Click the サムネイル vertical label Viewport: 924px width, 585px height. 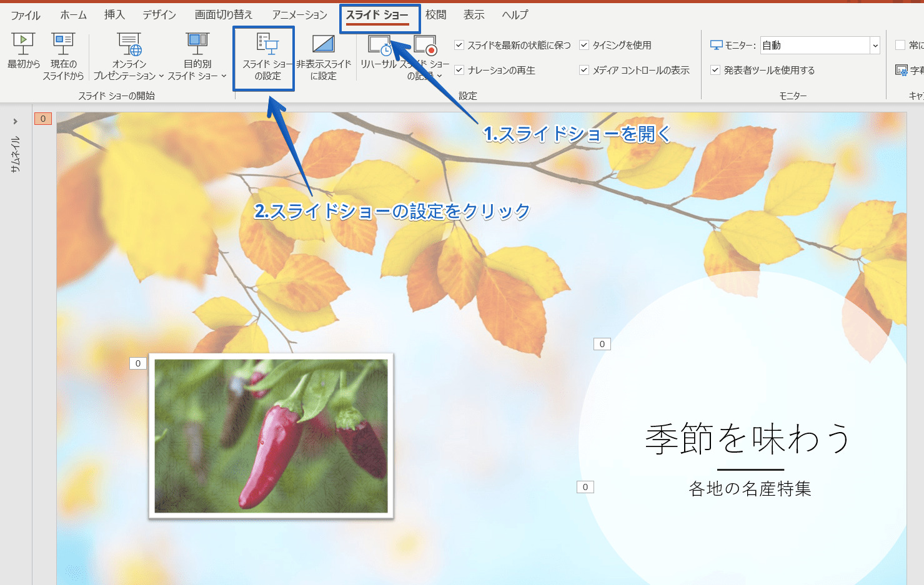[x=16, y=154]
